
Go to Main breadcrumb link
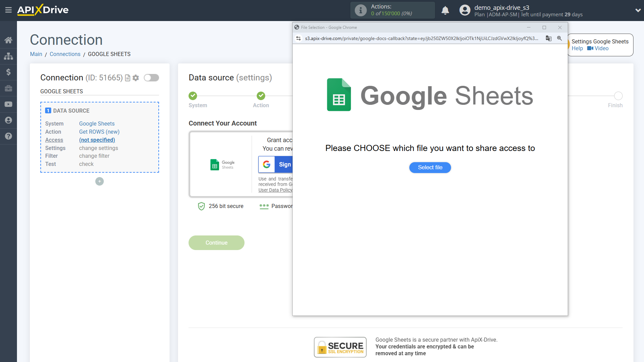36,54
